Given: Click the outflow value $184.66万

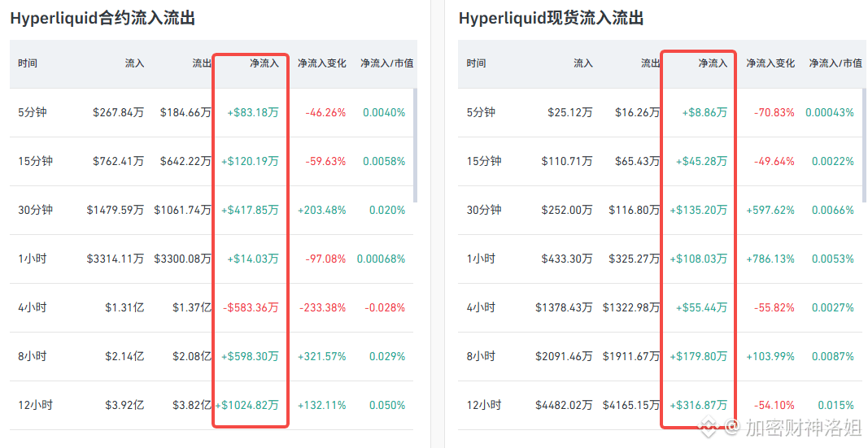Looking at the screenshot, I should (185, 112).
